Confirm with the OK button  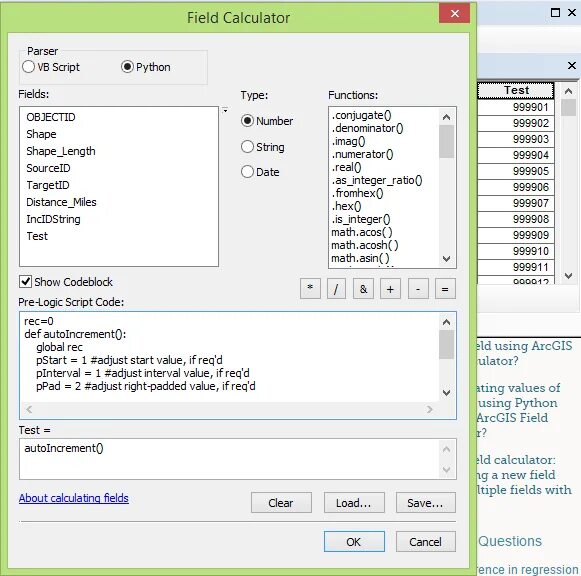[354, 542]
